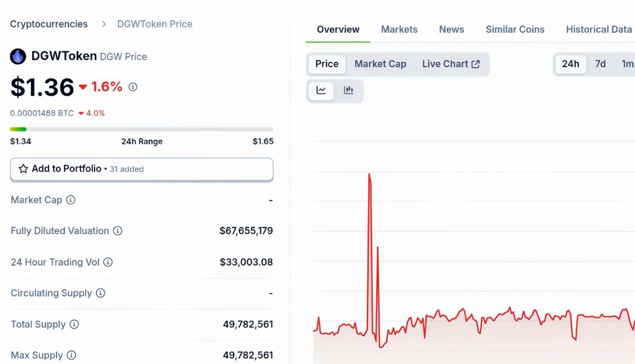Select the line chart view icon
This screenshot has height=364, width=635.
(321, 90)
